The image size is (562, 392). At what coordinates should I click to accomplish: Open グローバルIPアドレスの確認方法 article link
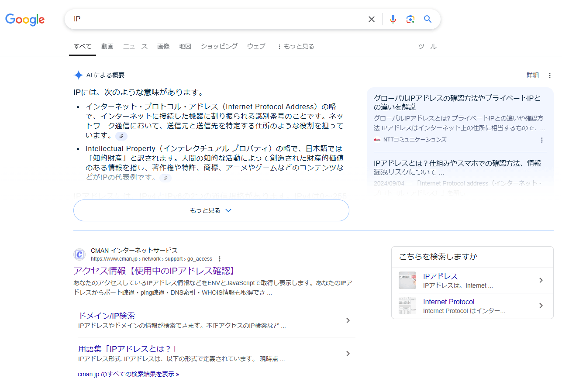[457, 102]
